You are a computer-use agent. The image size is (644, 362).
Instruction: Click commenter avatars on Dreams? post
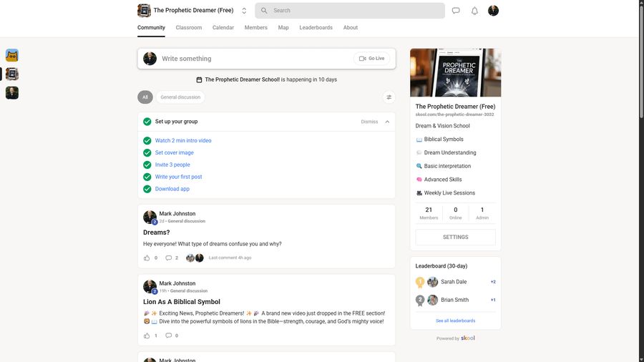pos(195,258)
